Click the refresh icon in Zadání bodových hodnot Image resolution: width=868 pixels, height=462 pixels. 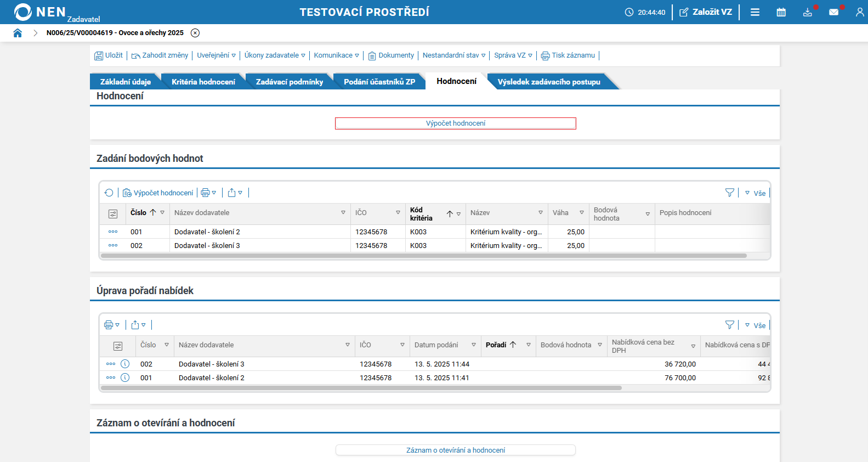click(x=109, y=193)
